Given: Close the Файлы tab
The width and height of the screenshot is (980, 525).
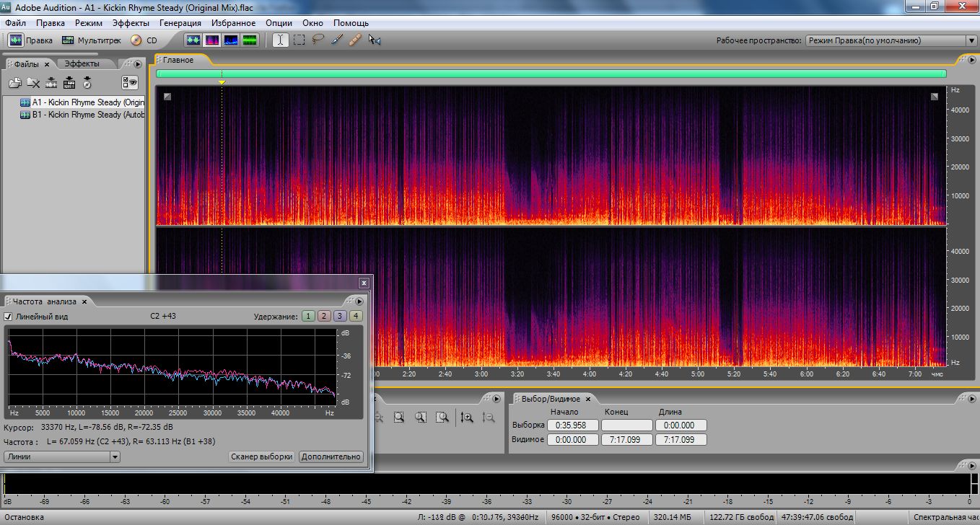Looking at the screenshot, I should [x=47, y=64].
